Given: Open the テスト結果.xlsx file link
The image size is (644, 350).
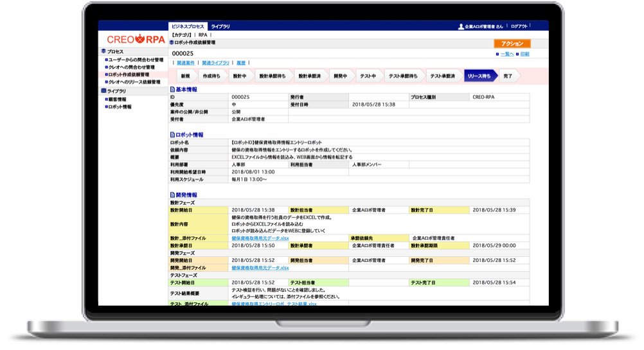Looking at the screenshot, I should (274, 304).
